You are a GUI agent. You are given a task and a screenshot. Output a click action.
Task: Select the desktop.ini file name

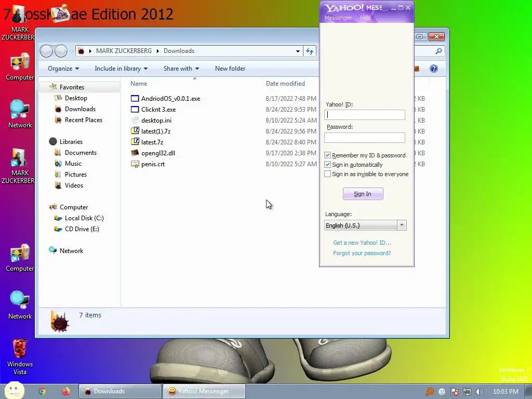point(156,121)
